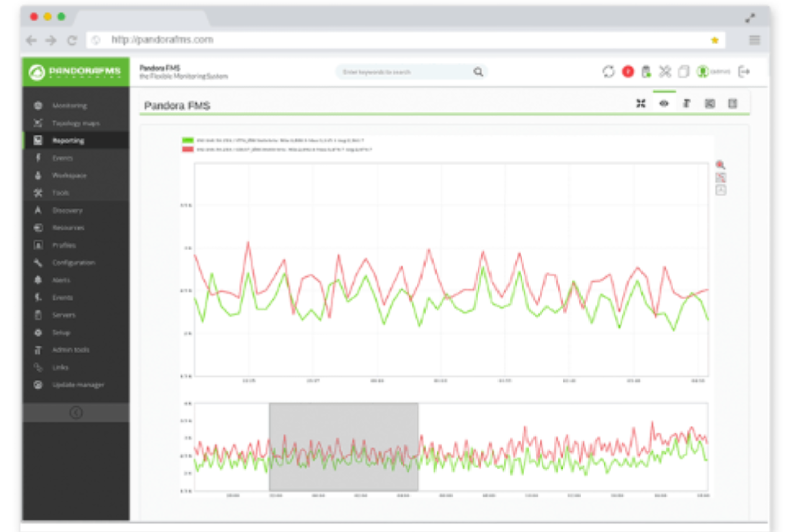
Task: Reload the browser page
Action: [72, 40]
